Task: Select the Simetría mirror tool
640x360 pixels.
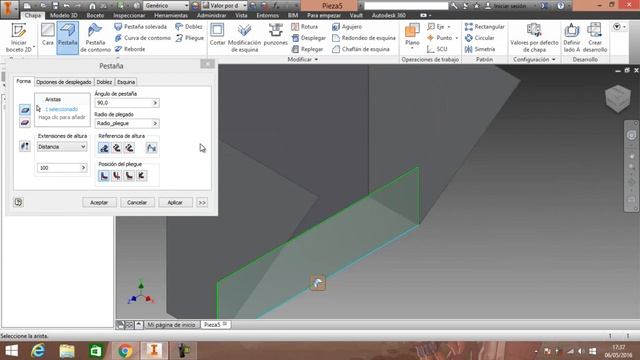Action: coord(480,49)
